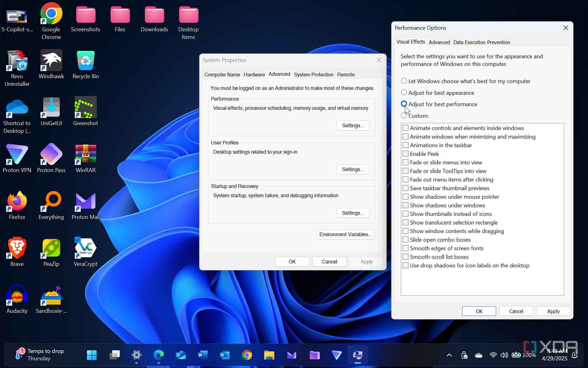The width and height of the screenshot is (588, 368).
Task: Click Apply in Performance Options
Action: pyautogui.click(x=553, y=311)
